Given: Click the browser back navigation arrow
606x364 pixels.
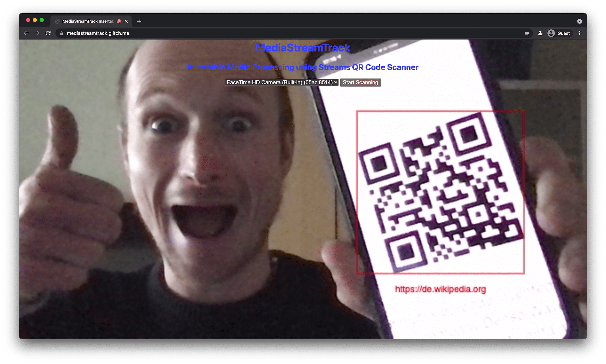Looking at the screenshot, I should [x=26, y=33].
